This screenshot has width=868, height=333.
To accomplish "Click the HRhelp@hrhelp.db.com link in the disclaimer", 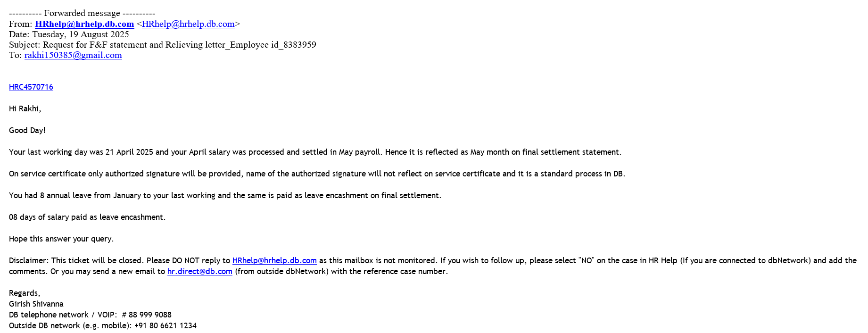I will 274,261.
